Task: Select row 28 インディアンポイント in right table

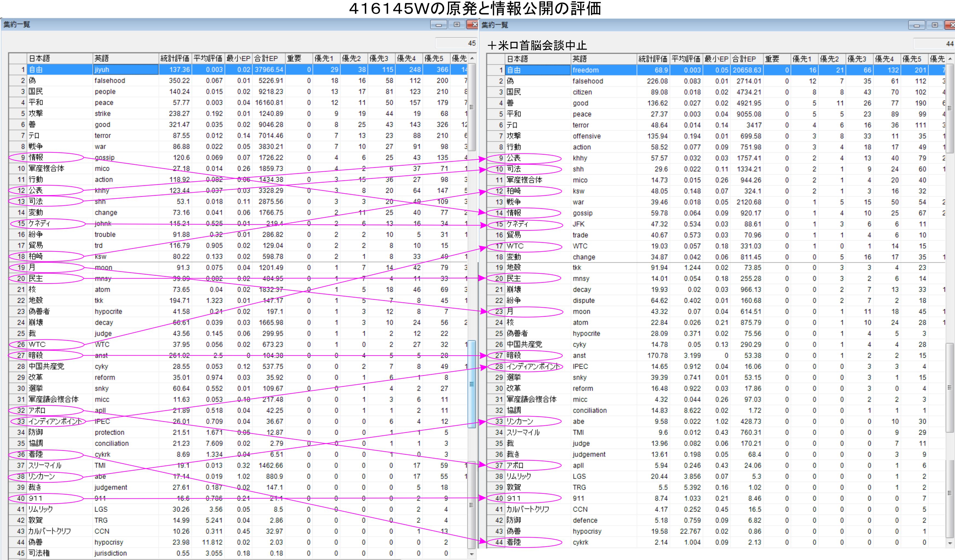Action: [533, 366]
